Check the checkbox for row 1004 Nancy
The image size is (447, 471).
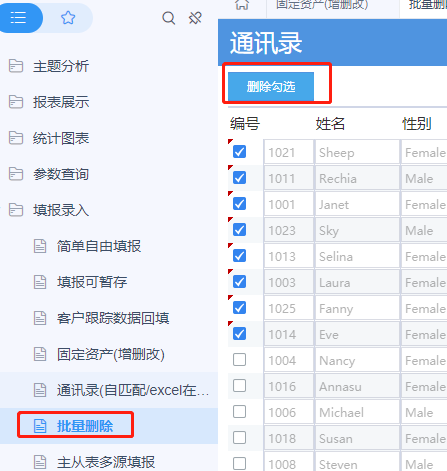pos(239,360)
